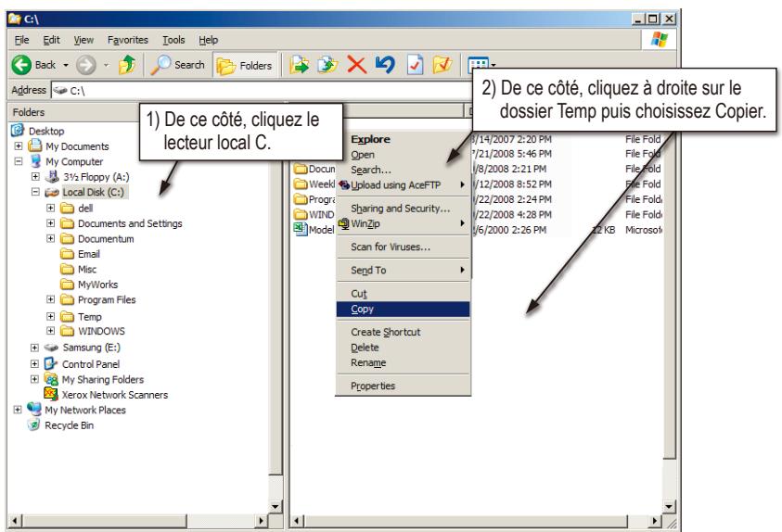
Task: Select the WINDOWS folder in the tree
Action: (x=101, y=331)
